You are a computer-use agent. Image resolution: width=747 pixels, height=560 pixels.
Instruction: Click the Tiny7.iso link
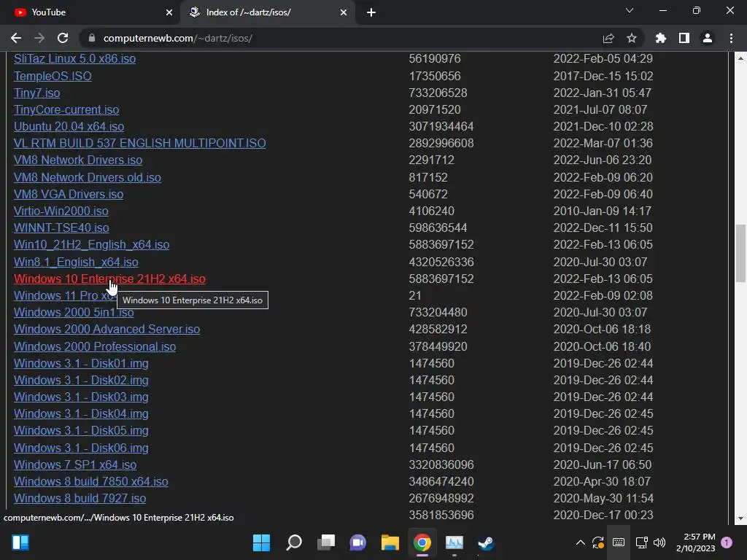tap(37, 93)
